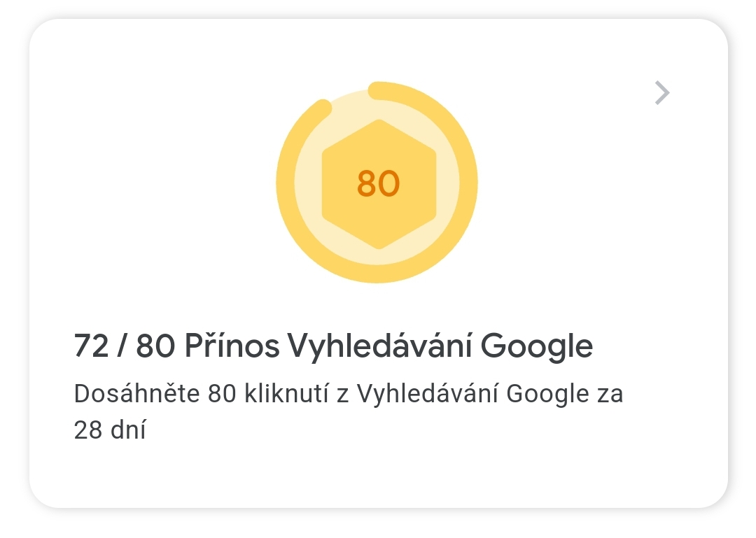
Task: Click the hexagon badge icon
Action: (x=379, y=184)
